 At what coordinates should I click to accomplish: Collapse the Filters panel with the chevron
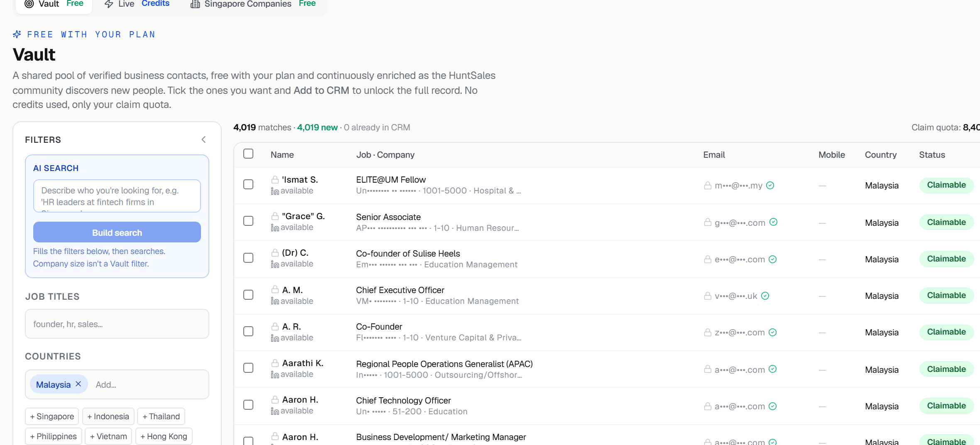coord(203,139)
